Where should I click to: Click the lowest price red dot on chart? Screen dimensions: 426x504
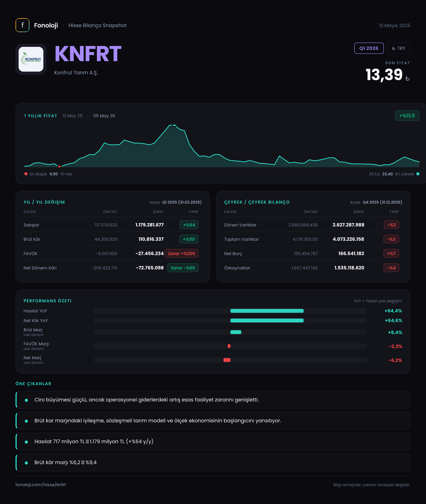pos(59,167)
